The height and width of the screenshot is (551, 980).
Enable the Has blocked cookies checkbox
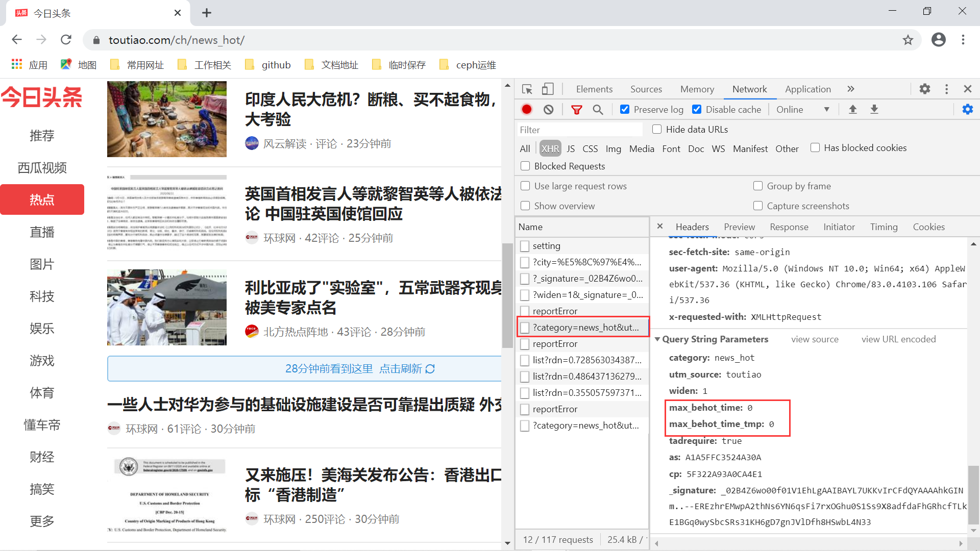click(x=815, y=148)
